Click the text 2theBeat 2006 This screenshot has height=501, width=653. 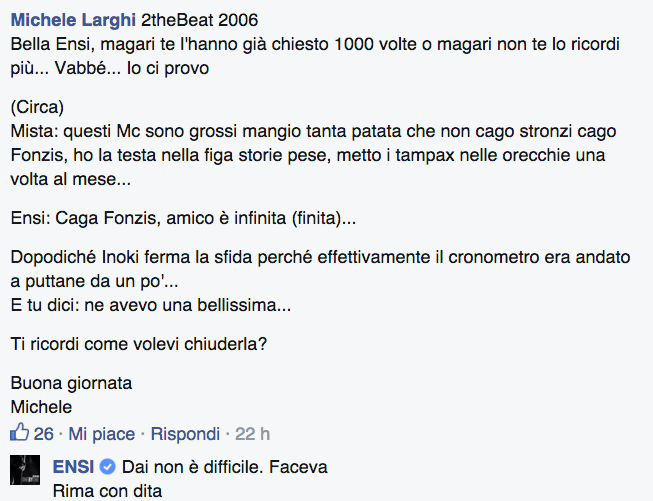199,20
